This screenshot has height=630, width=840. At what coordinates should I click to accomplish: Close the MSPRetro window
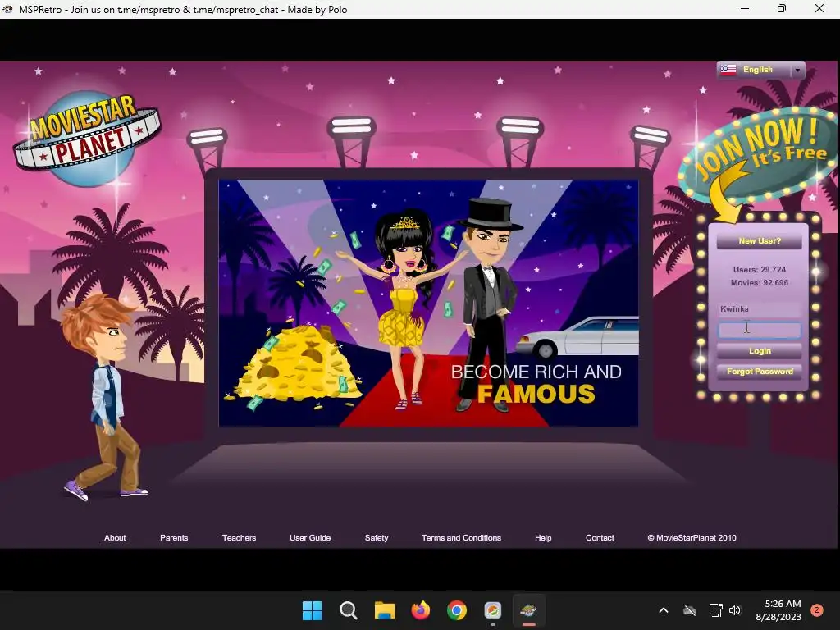(x=819, y=8)
